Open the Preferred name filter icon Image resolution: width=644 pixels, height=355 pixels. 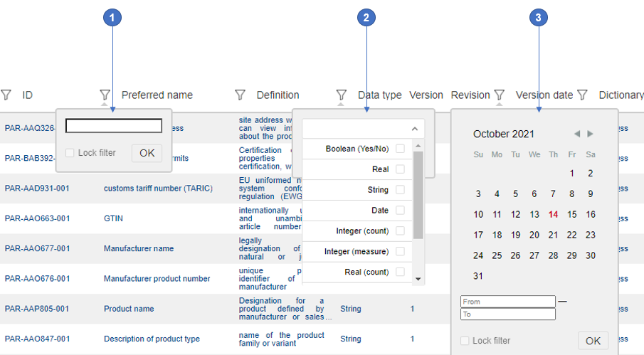coord(105,95)
